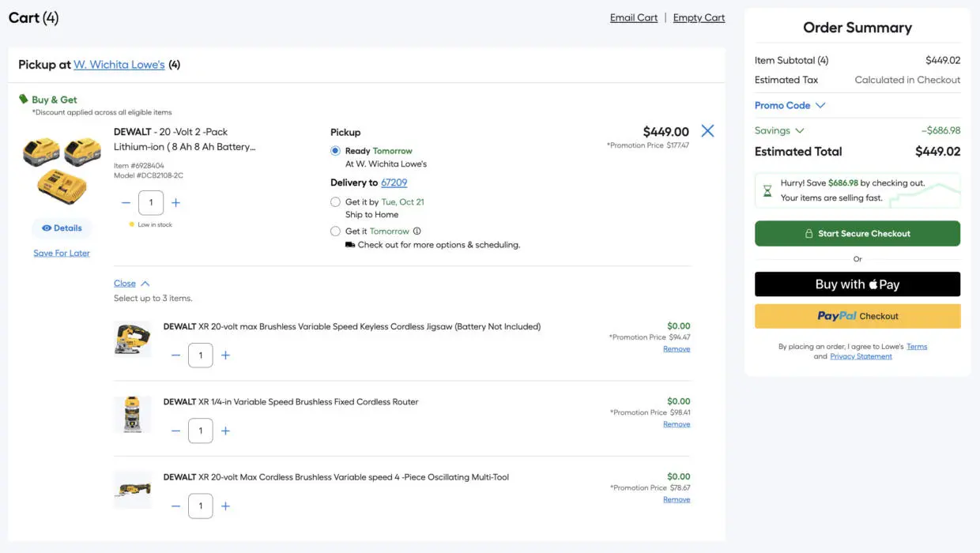Click Email Cart link
Screen dimensions: 980x553
(x=633, y=17)
